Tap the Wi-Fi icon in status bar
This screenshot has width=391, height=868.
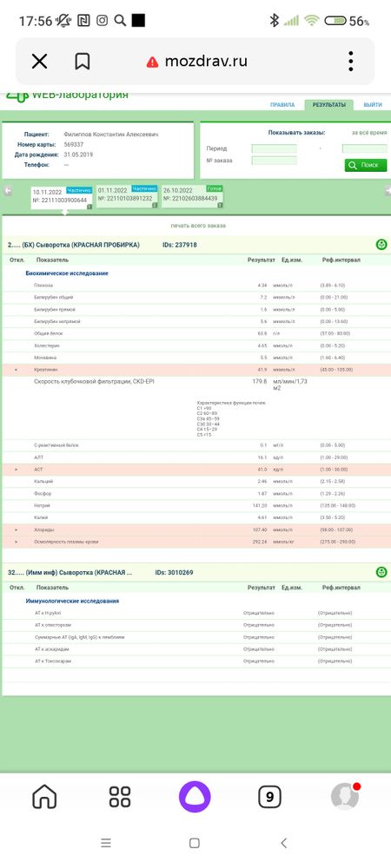312,21
